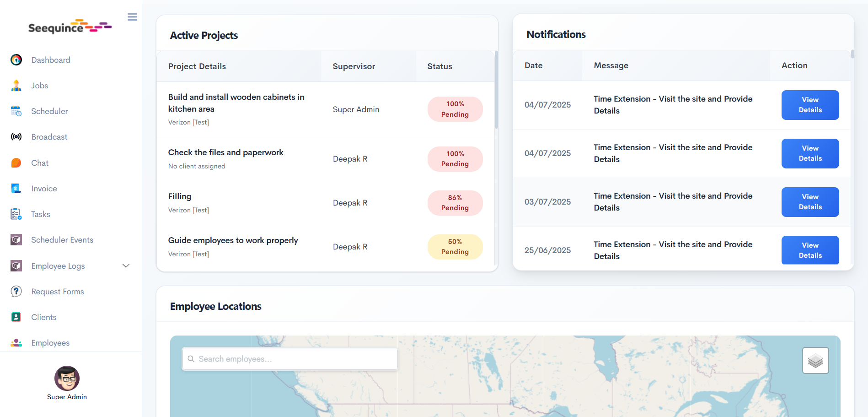Collapse the sidebar using the hamburger toggle
Viewport: 868px width, 417px height.
tap(132, 16)
